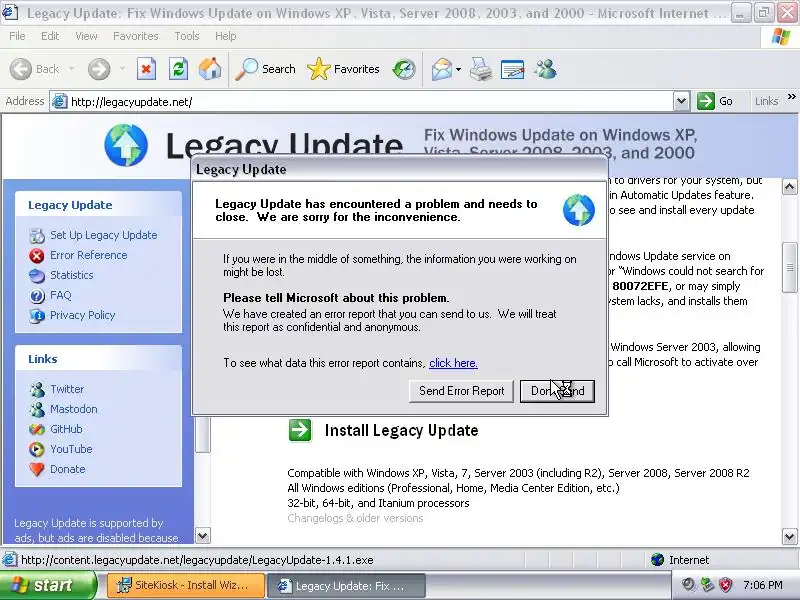The height and width of the screenshot is (600, 800).
Task: Open the File menu
Action: point(17,36)
